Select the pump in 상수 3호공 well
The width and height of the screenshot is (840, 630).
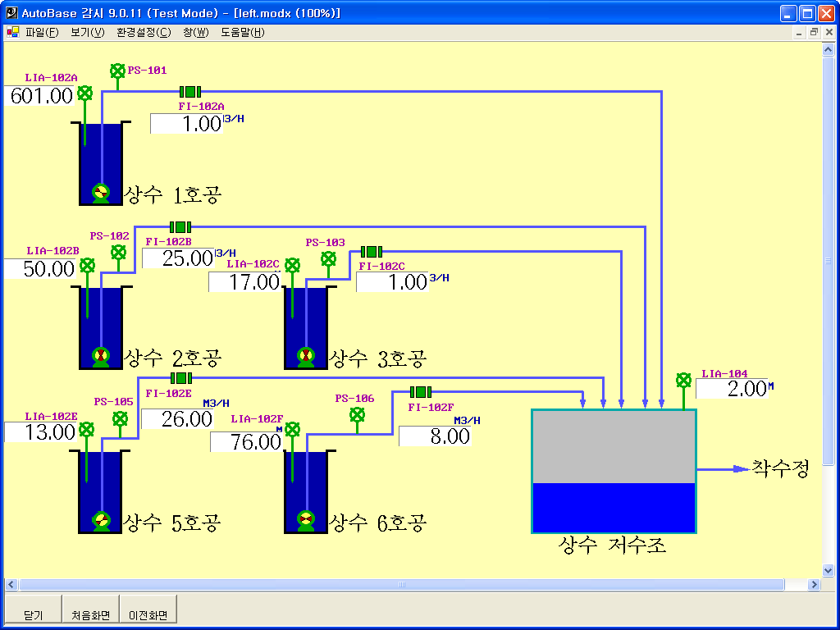305,356
